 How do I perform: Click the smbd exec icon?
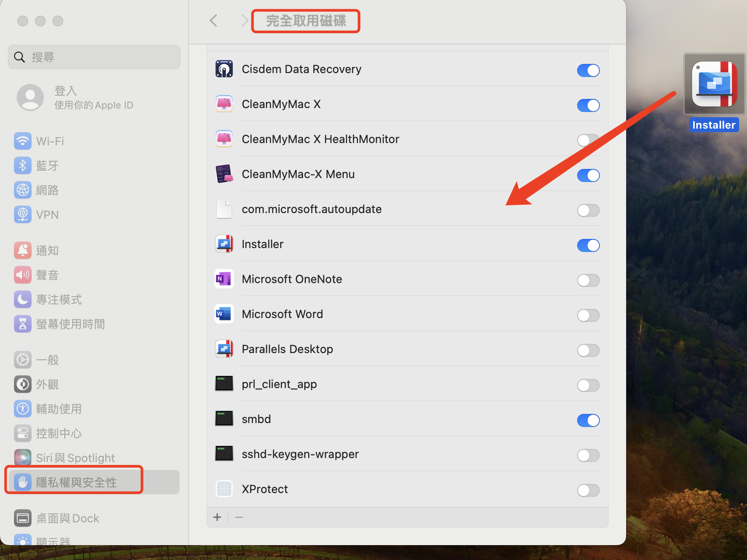click(x=224, y=419)
